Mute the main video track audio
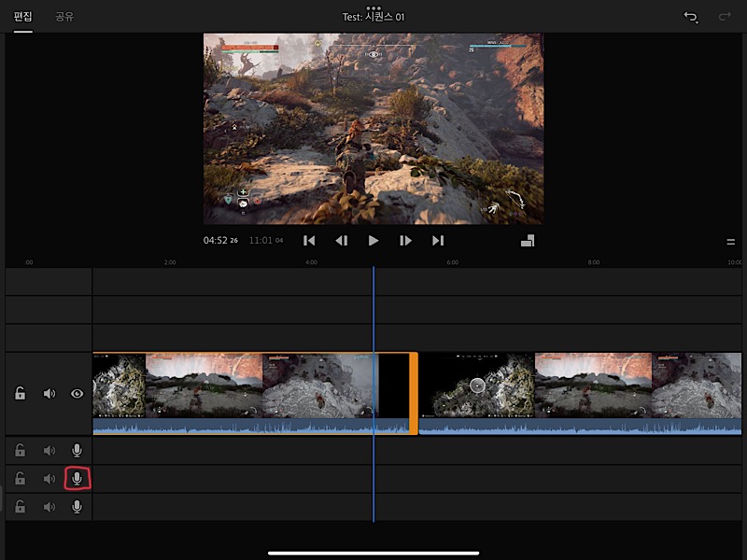This screenshot has width=747, height=560. pos(49,393)
